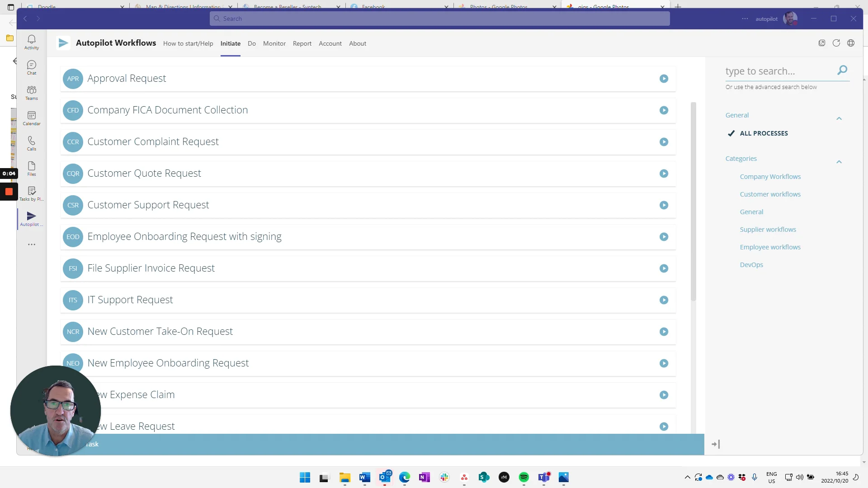
Task: Click the type to search field
Action: 778,71
